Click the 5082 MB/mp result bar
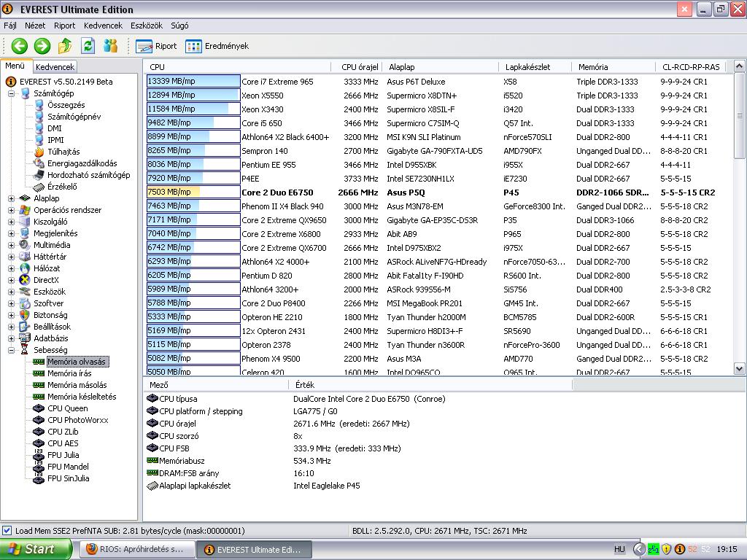Image resolution: width=747 pixels, height=560 pixels. tap(193, 359)
